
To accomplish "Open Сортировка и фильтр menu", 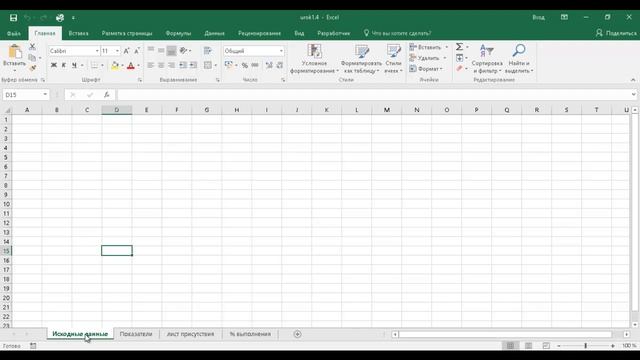I will tap(487, 59).
